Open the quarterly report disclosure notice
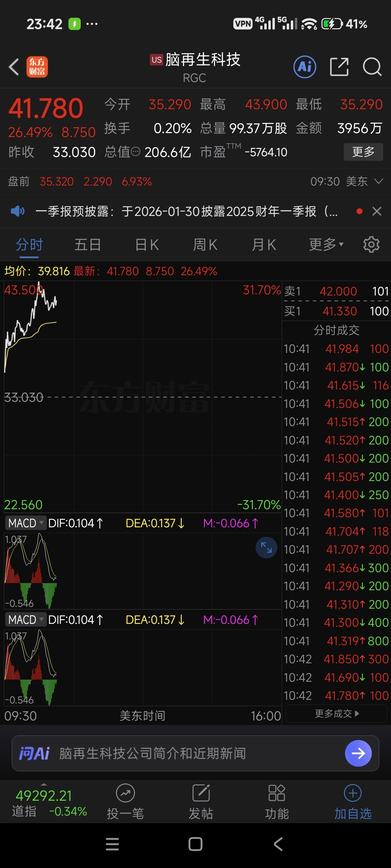The width and height of the screenshot is (391, 868). tap(186, 211)
